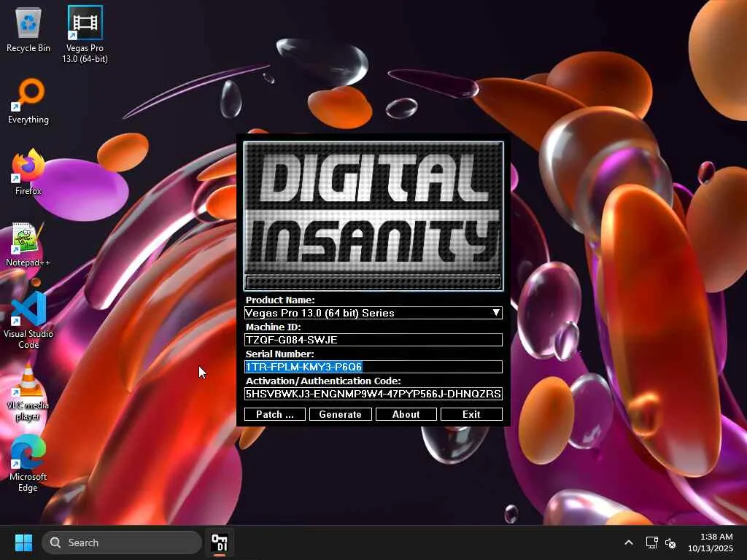The width and height of the screenshot is (747, 560).
Task: Open the network status tray icon
Action: pos(651,542)
